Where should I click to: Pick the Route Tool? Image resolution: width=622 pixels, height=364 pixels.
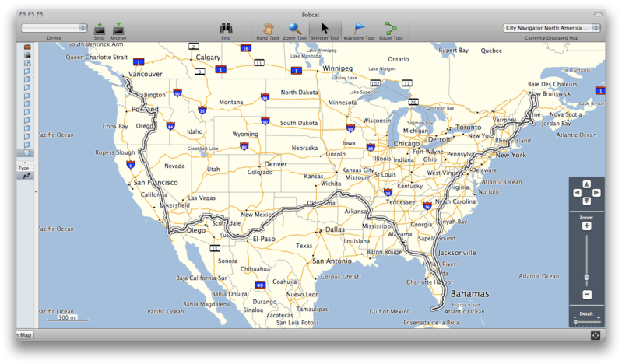391,29
